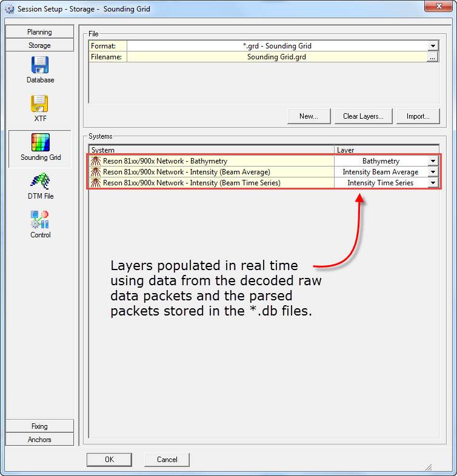
Task: Click the Intensity (Beam Average) row sonar icon
Action: pos(96,172)
